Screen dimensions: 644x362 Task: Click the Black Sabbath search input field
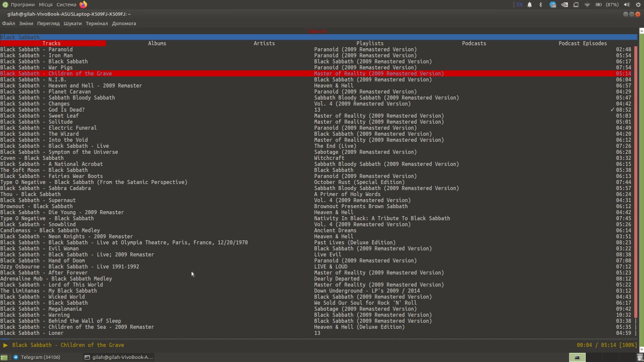(x=318, y=37)
